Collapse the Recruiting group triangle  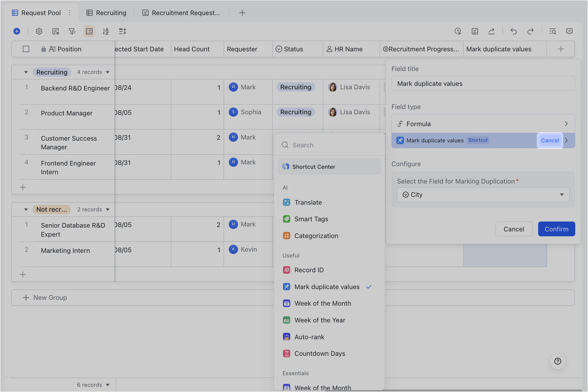tap(26, 72)
